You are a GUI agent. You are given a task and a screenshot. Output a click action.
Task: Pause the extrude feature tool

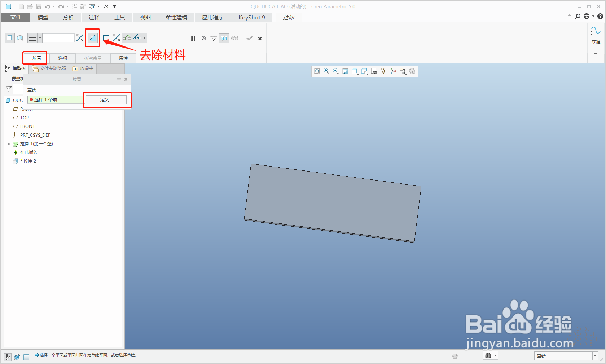pyautogui.click(x=193, y=38)
